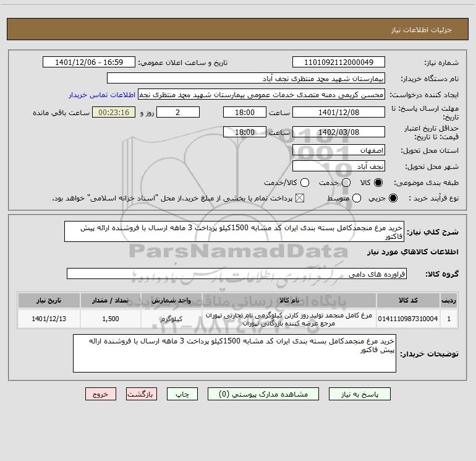Click the توضیحات خریدار text area
Viewport: 476px width, 461px height.
234,353
